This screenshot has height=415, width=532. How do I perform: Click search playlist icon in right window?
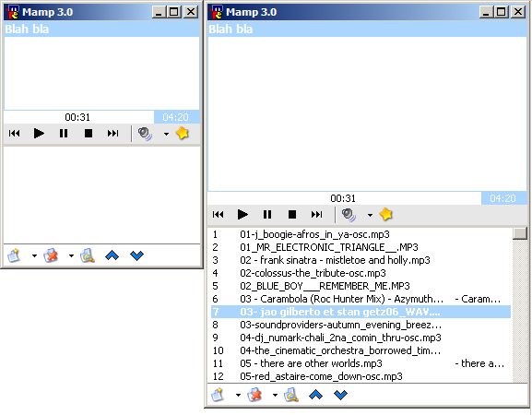291,395
